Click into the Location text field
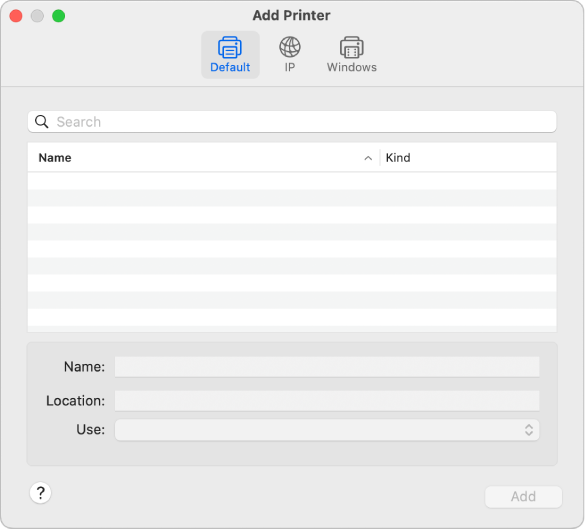This screenshot has width=588, height=532. click(328, 402)
